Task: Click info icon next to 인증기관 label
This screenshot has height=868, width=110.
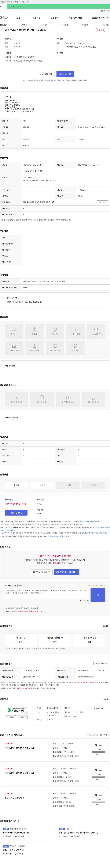Action: 64,671
